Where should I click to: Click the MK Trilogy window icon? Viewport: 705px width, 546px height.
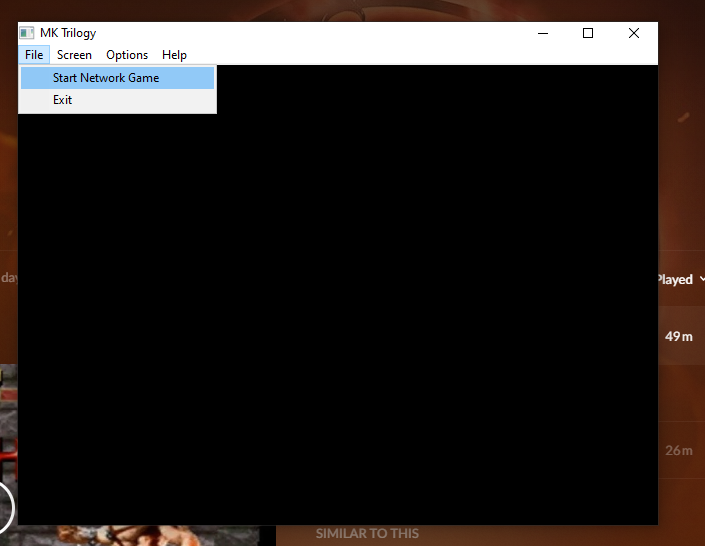pos(27,33)
